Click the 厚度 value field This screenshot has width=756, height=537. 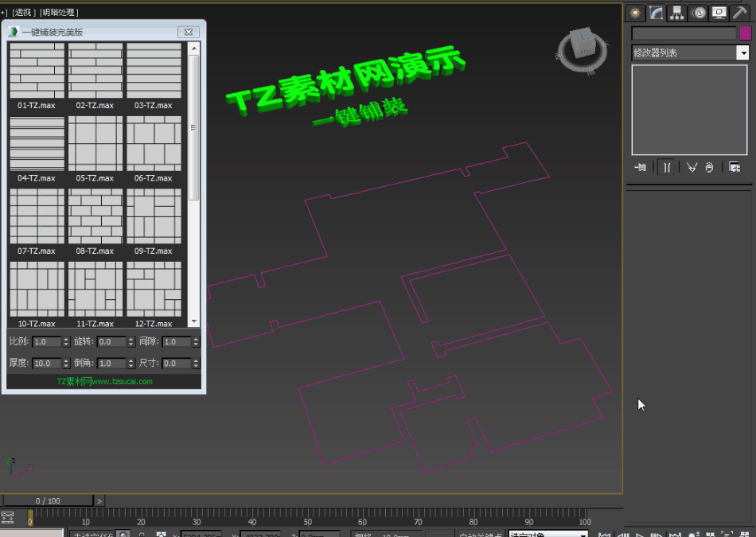[47, 363]
